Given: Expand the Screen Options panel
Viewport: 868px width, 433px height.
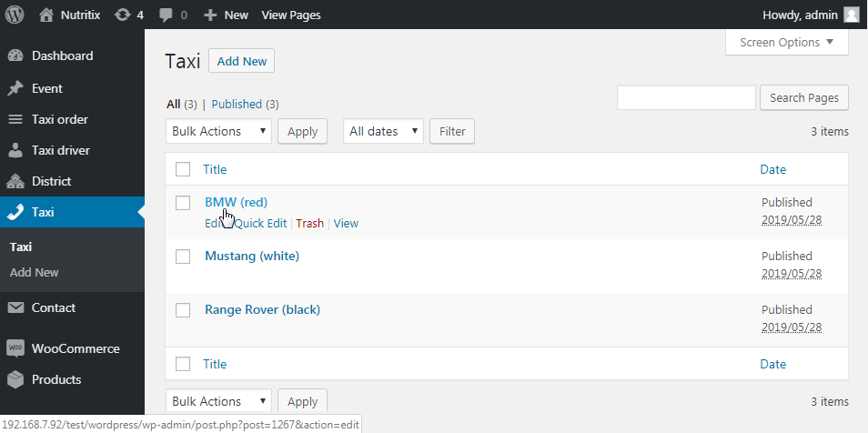Looking at the screenshot, I should 787,43.
